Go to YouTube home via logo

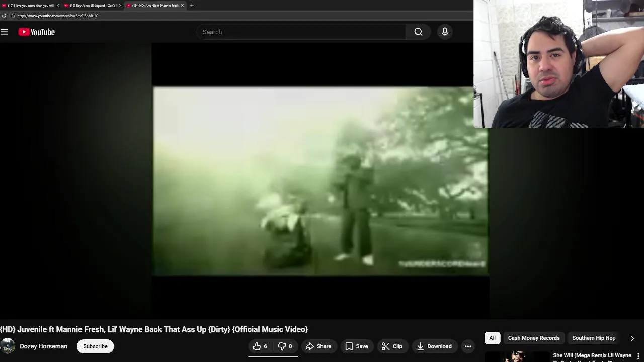click(x=36, y=32)
